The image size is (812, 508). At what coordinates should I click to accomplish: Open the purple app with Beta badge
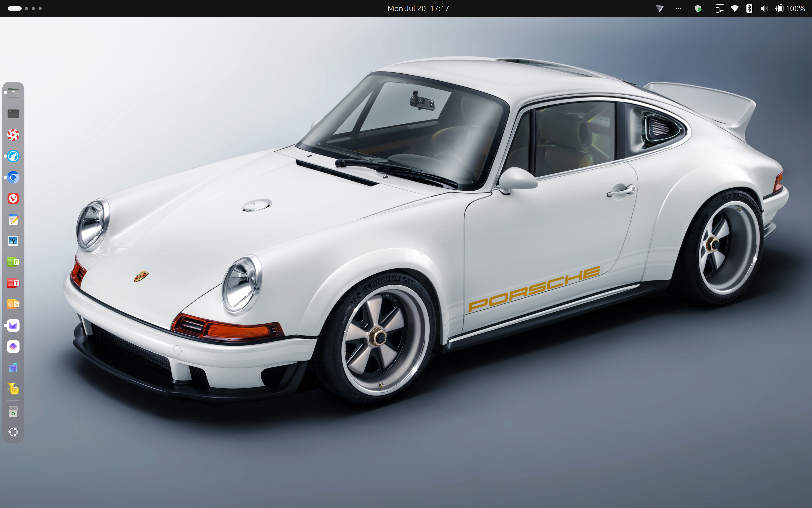pos(13,368)
